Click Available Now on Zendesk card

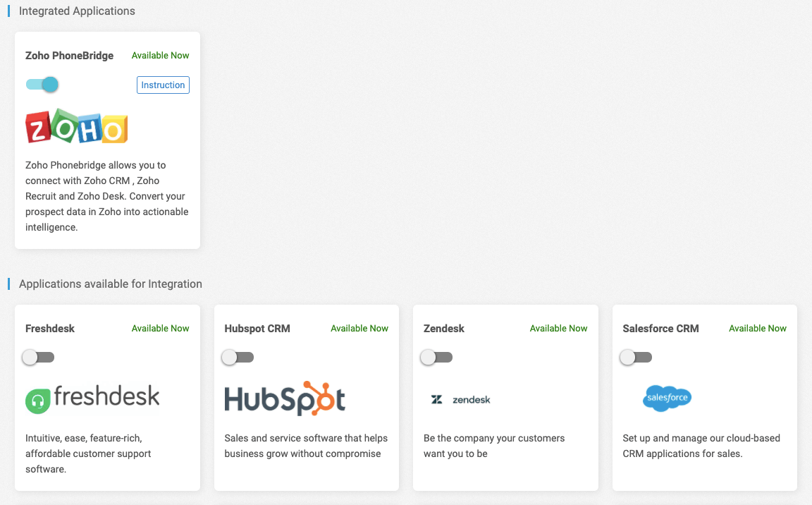click(x=559, y=329)
